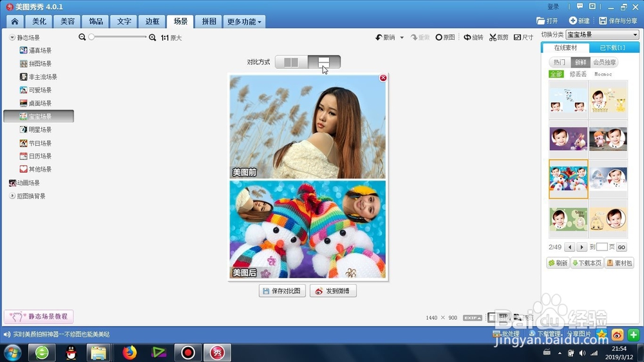Filter materials by 热门 popular
The height and width of the screenshot is (362, 644).
click(560, 62)
